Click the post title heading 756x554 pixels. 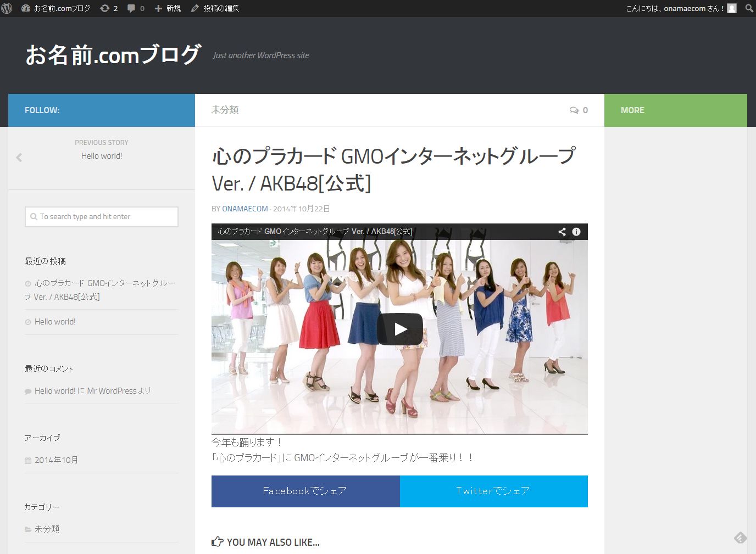(394, 170)
